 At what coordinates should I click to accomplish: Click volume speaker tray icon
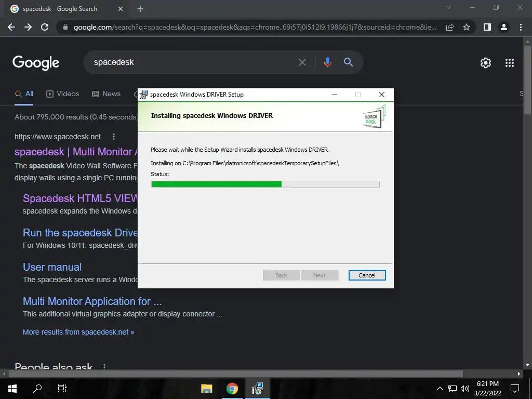(x=465, y=389)
